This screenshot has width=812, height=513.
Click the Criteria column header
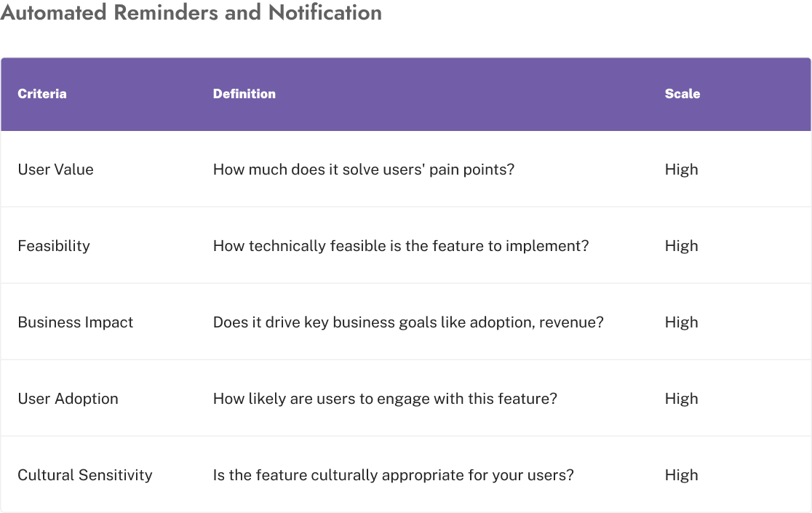pyautogui.click(x=42, y=94)
